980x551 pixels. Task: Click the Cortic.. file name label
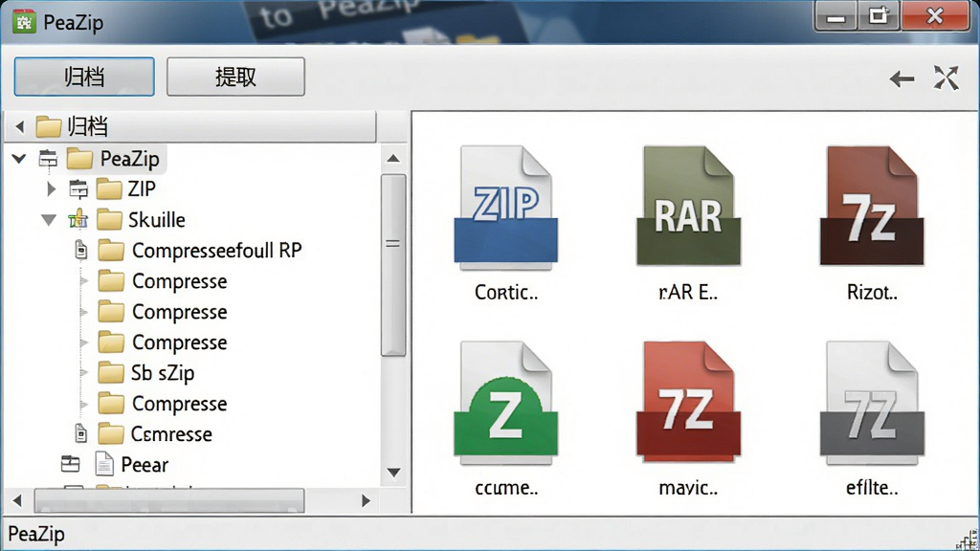(506, 292)
